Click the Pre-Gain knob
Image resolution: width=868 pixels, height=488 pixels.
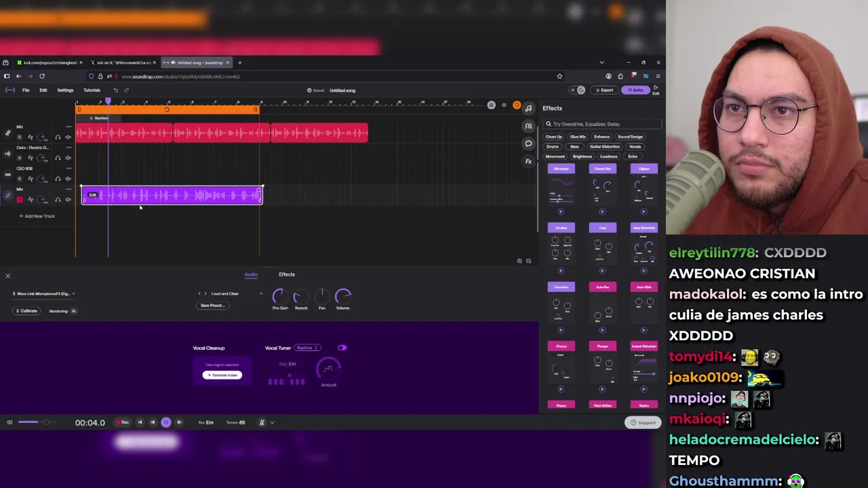[279, 296]
